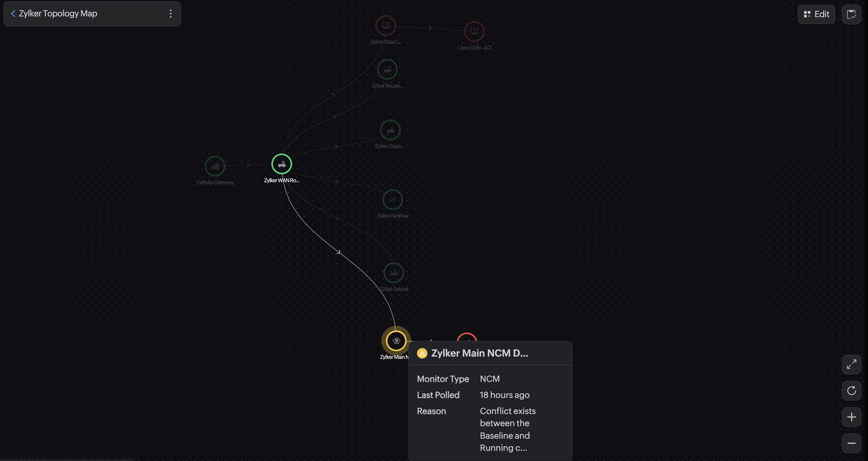This screenshot has width=868, height=461.
Task: Zoom in with the plus button
Action: click(852, 417)
